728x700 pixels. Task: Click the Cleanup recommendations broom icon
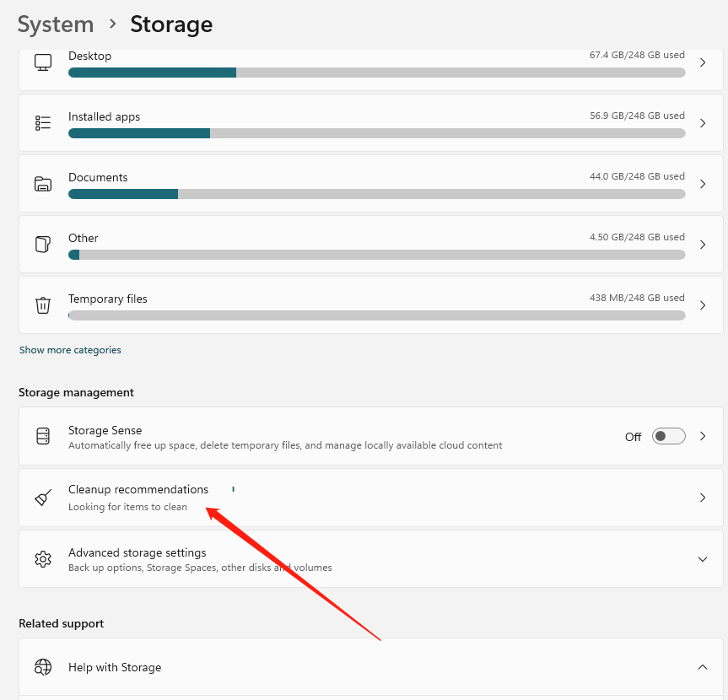(x=43, y=498)
